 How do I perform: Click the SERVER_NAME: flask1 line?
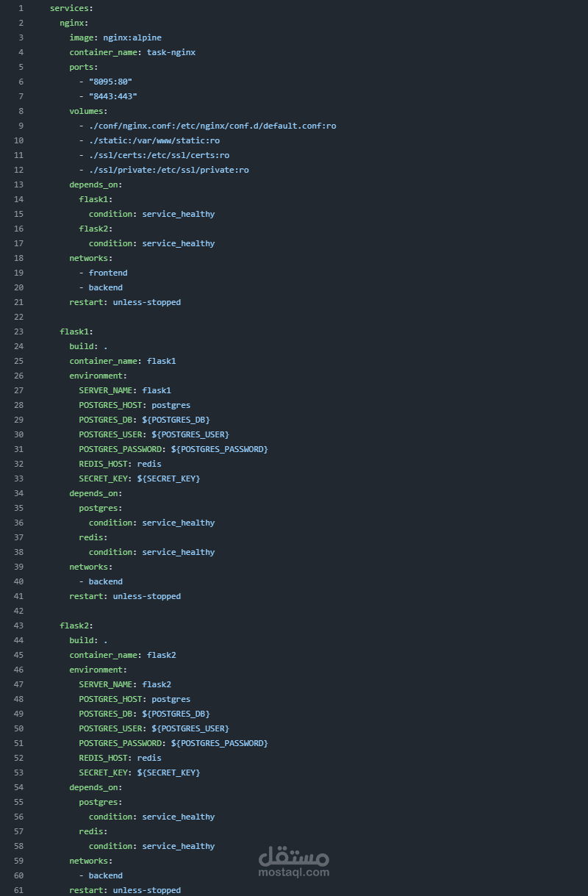[x=125, y=390]
